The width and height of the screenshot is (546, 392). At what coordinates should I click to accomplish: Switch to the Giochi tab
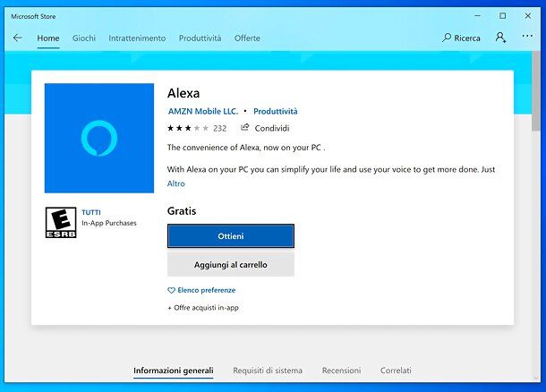(84, 38)
